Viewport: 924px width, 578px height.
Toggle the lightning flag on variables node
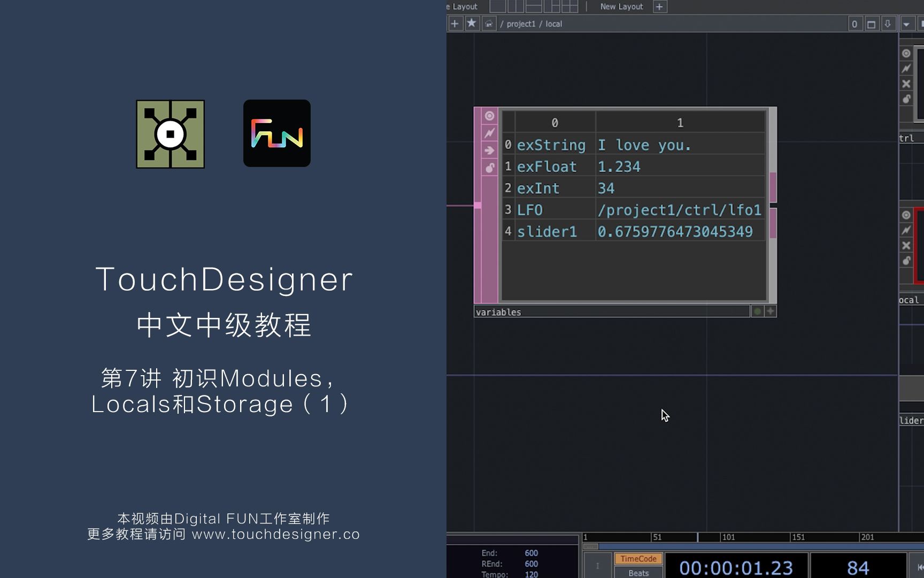pyautogui.click(x=489, y=133)
